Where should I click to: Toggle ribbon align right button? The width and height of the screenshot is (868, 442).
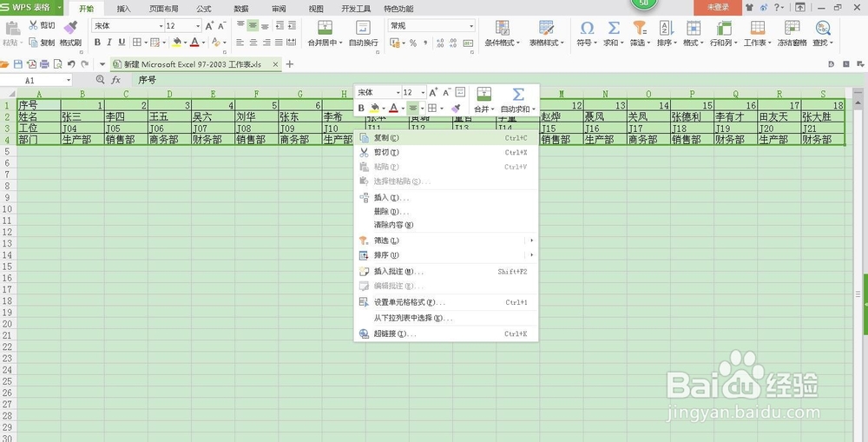tap(266, 42)
